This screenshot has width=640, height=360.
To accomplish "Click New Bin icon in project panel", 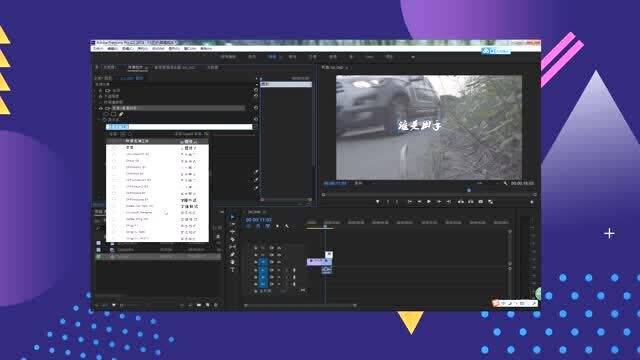I will [199, 305].
